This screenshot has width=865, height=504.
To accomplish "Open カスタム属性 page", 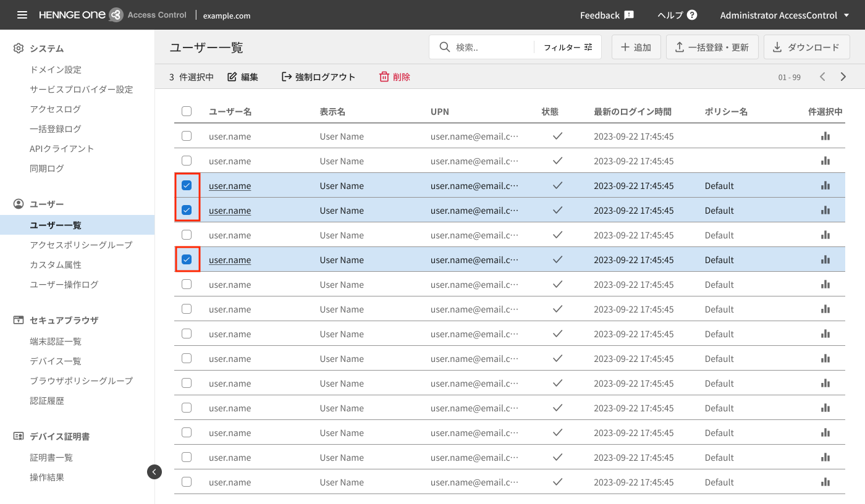I will (56, 265).
